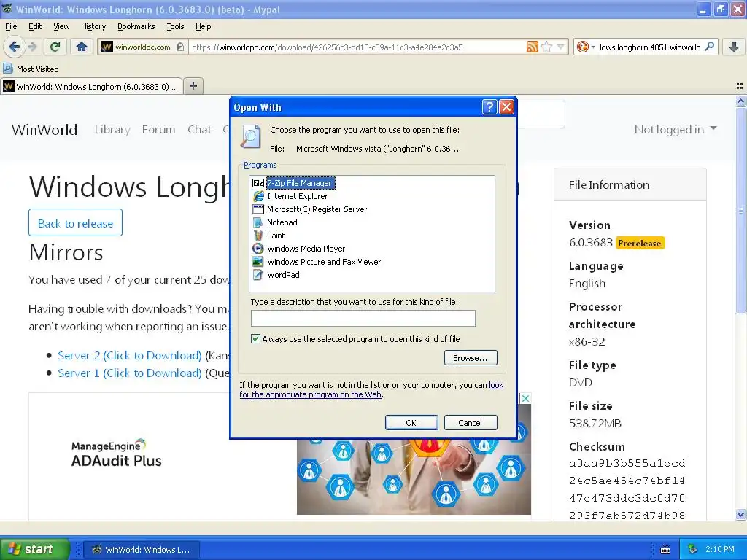Uncheck Always use the selected program checkbox
The image size is (747, 560).
(x=256, y=339)
